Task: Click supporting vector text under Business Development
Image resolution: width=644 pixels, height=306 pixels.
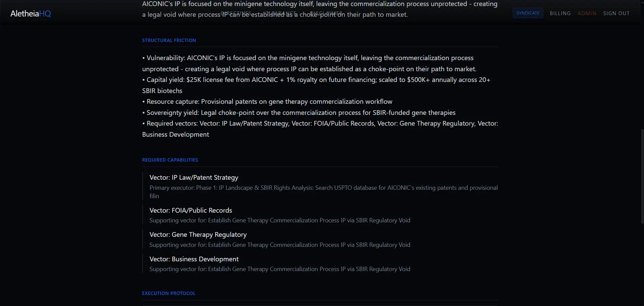Action: pos(280,269)
